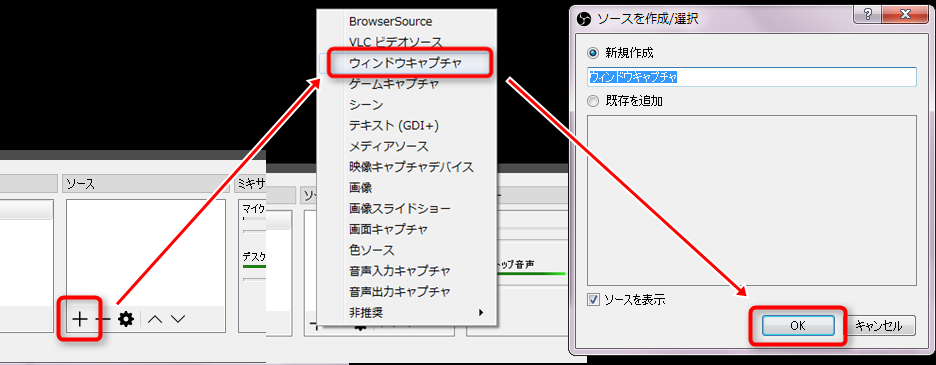Select 画面キャプチャ menu entry
936x365 pixels.
pyautogui.click(x=406, y=229)
